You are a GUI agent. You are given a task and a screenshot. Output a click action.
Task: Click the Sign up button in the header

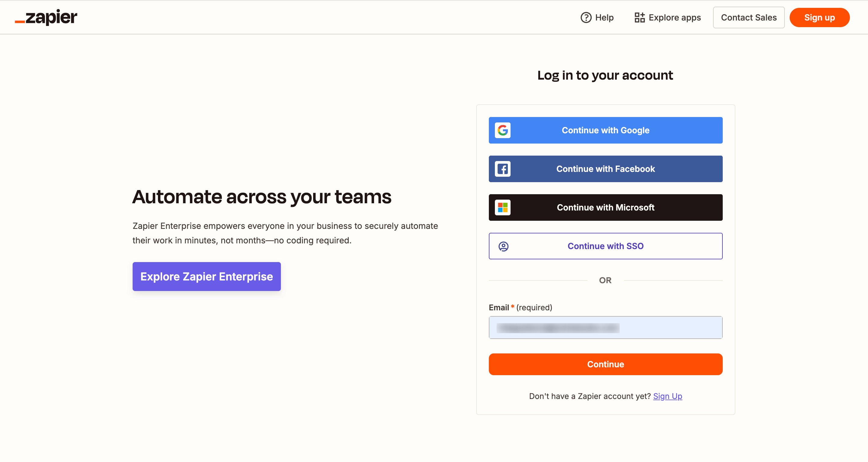(819, 17)
